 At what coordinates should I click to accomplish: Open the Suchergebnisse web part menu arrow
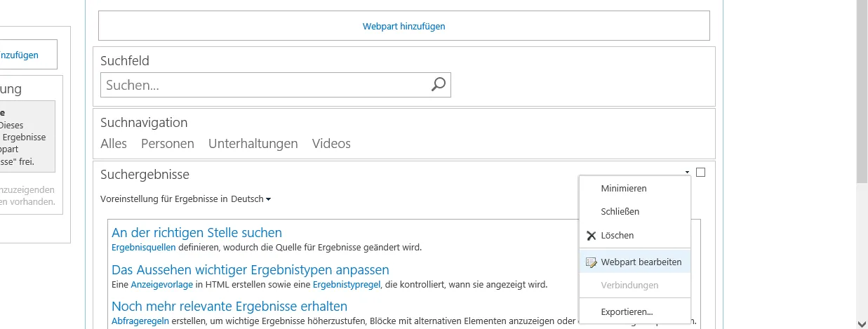[x=687, y=173]
